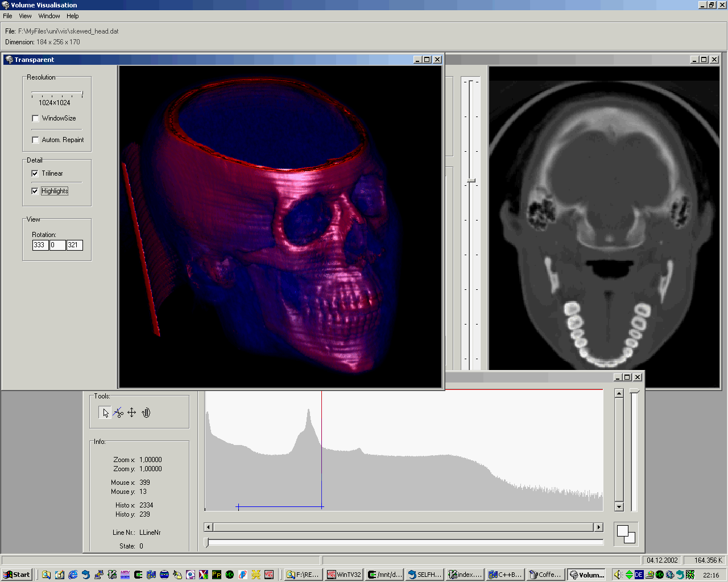
Task: Click the third Rotation field showing 321
Action: pyautogui.click(x=74, y=245)
